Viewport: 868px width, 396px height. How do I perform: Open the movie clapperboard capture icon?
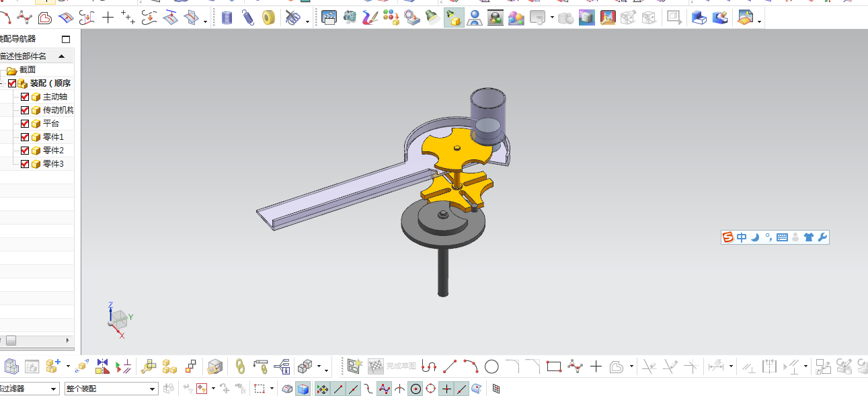tap(329, 18)
